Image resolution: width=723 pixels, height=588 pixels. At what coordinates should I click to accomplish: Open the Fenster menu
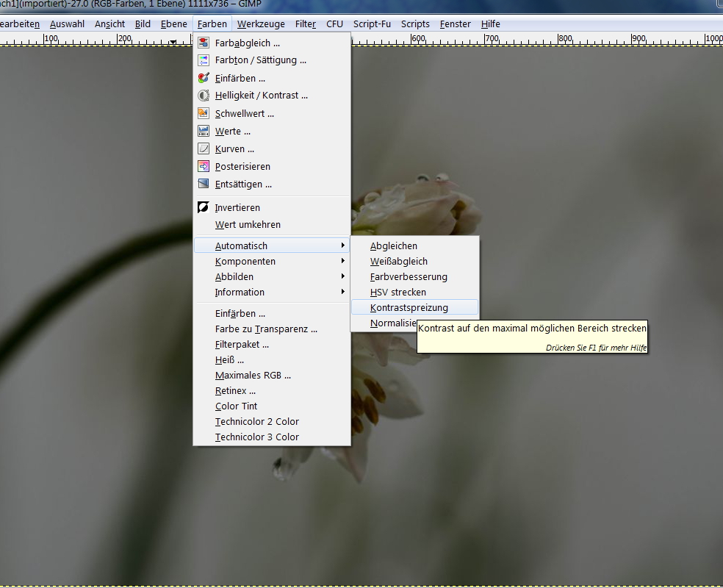pyautogui.click(x=455, y=24)
